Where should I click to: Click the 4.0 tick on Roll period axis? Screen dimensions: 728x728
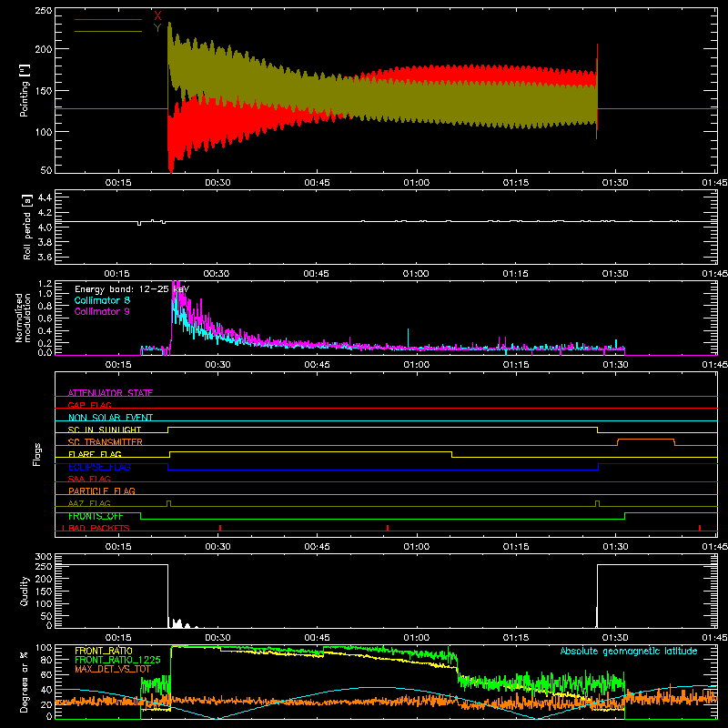(45, 227)
